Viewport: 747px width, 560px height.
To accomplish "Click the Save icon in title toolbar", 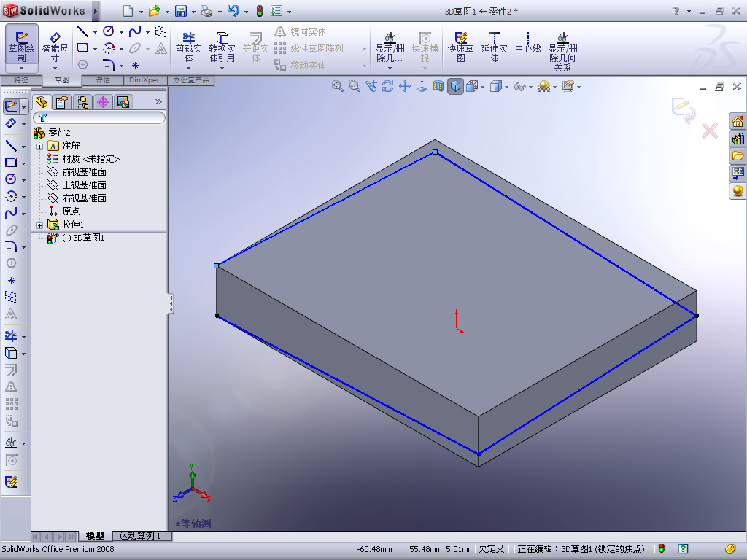I will (x=181, y=11).
